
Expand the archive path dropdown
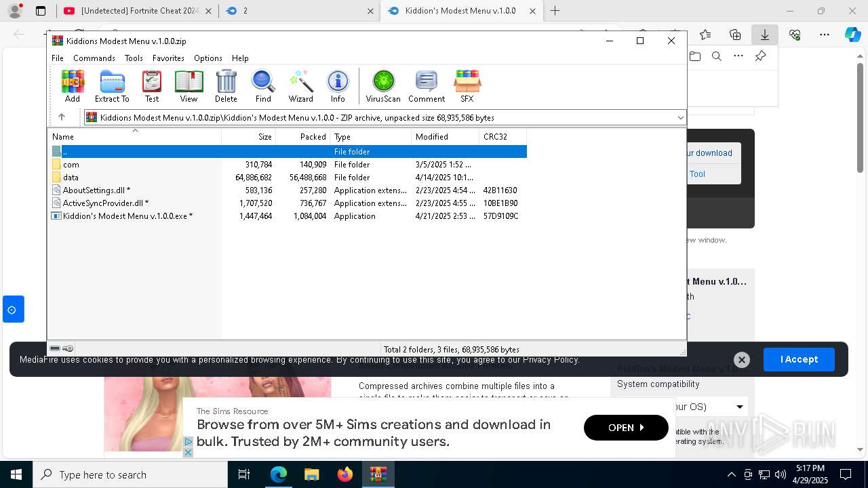pyautogui.click(x=680, y=117)
